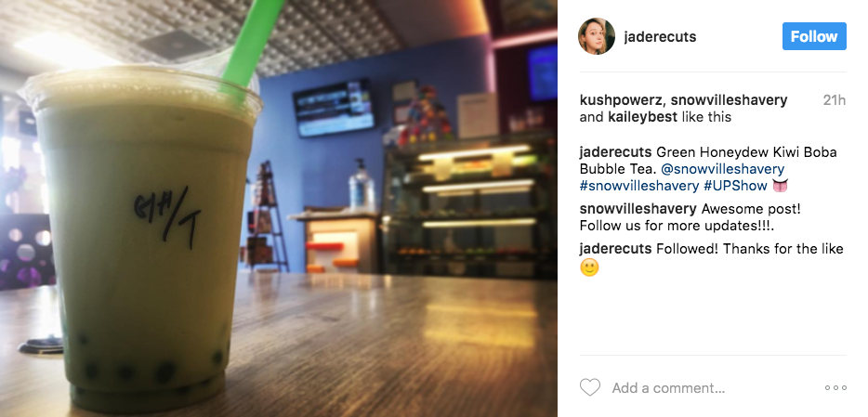The width and height of the screenshot is (868, 417).
Task: Open jaderecuts username in caption
Action: pyautogui.click(x=615, y=152)
